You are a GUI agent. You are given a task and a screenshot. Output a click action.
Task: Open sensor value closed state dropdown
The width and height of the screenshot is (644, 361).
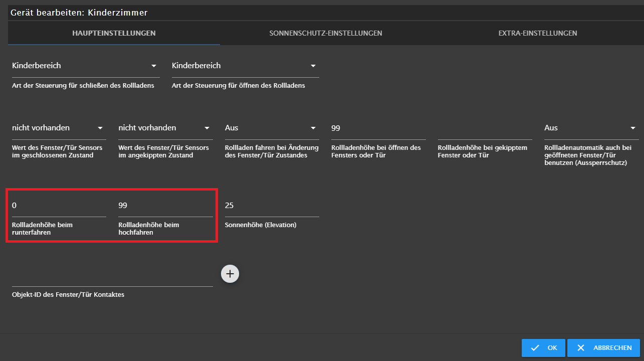click(59, 128)
